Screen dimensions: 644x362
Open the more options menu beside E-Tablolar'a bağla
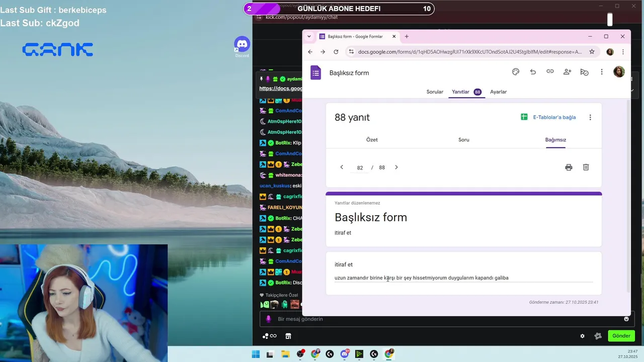(590, 117)
